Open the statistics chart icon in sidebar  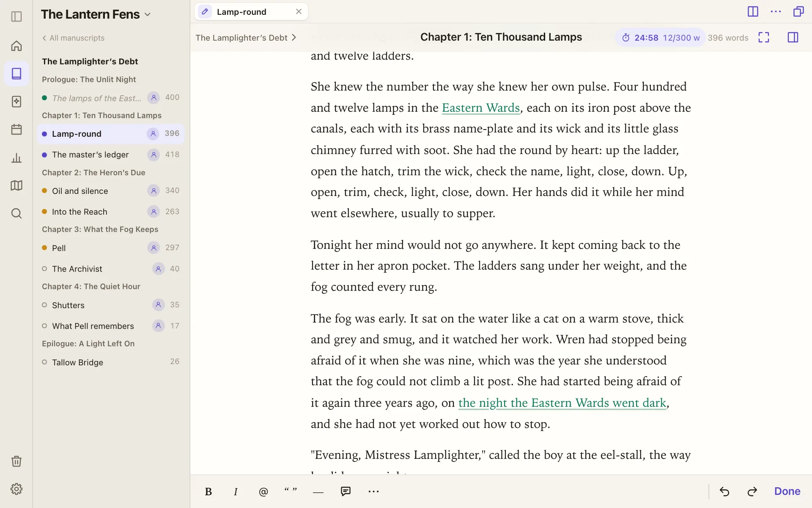pos(16,158)
